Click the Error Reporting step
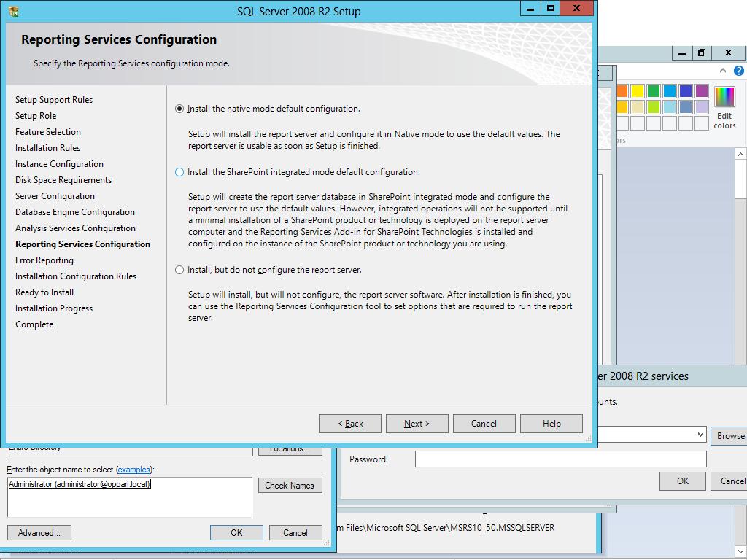Viewport: 747px width, 560px height. 44,260
